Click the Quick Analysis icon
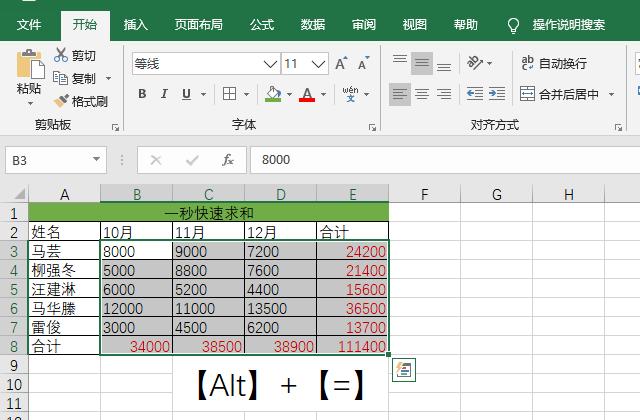Viewport: 640px width, 420px height. click(404, 370)
